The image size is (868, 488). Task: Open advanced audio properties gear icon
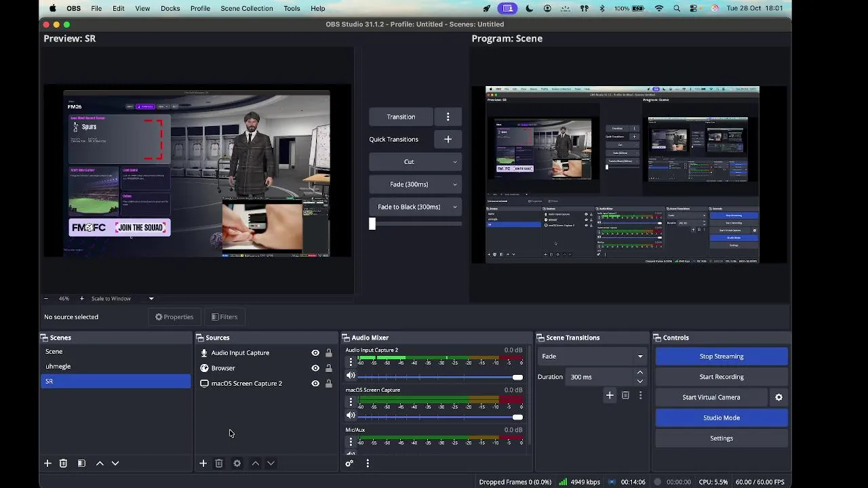(349, 464)
